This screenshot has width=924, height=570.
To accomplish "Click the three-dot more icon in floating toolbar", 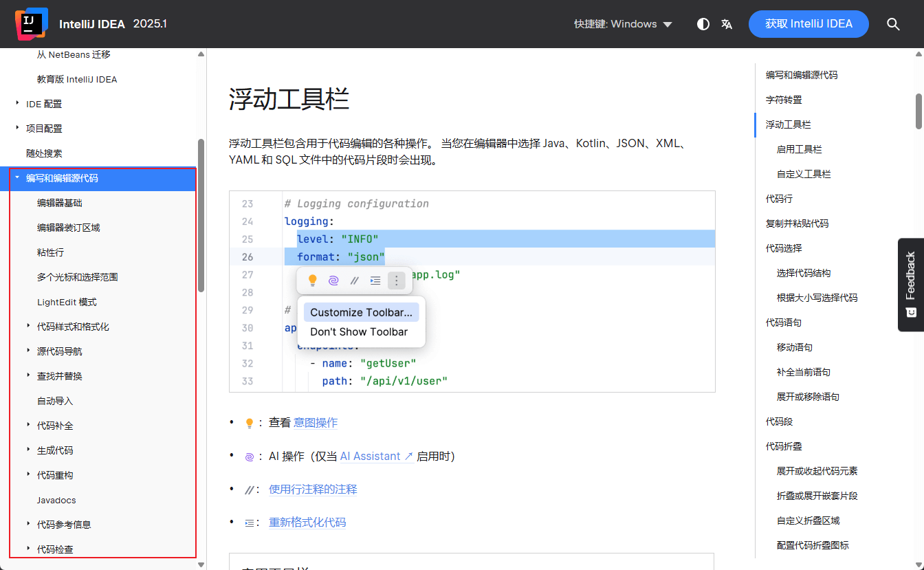I will click(396, 281).
